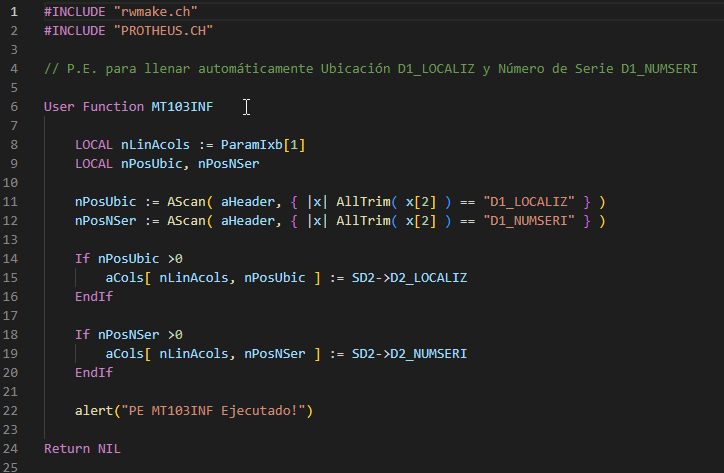Click SD2->D2_NUMSERI on line 19
This screenshot has height=473, width=724.
click(410, 354)
